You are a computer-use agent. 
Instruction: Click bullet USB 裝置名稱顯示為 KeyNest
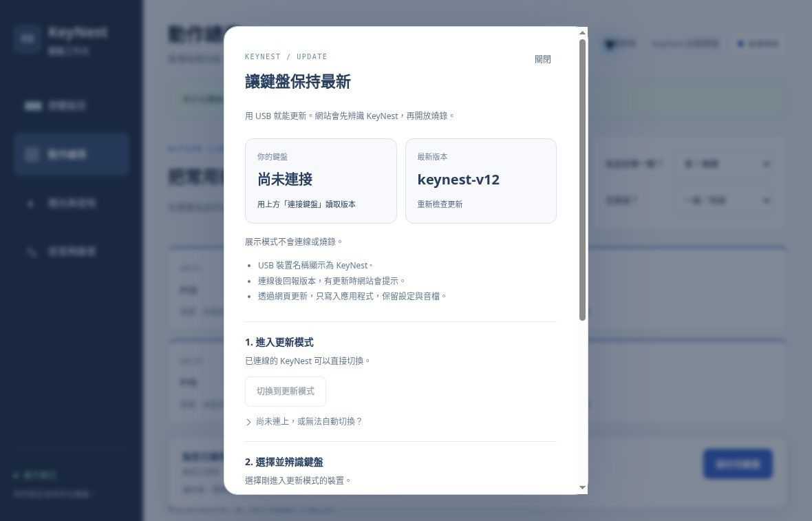315,266
